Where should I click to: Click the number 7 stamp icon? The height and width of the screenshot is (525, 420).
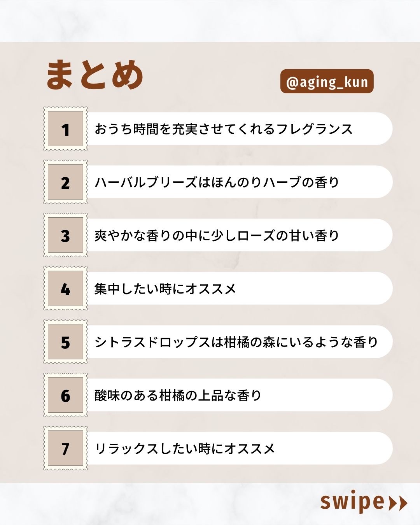coord(65,448)
